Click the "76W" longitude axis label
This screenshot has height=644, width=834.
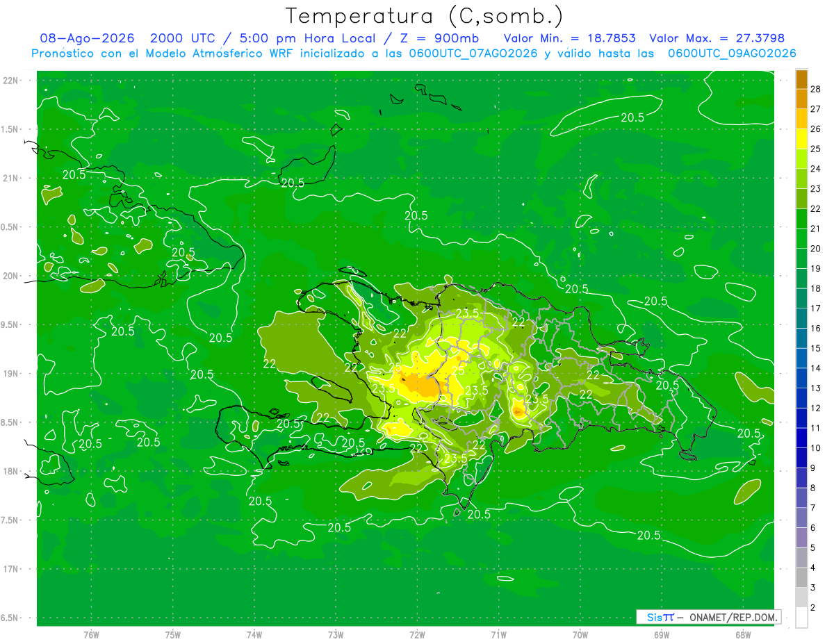[x=91, y=635]
